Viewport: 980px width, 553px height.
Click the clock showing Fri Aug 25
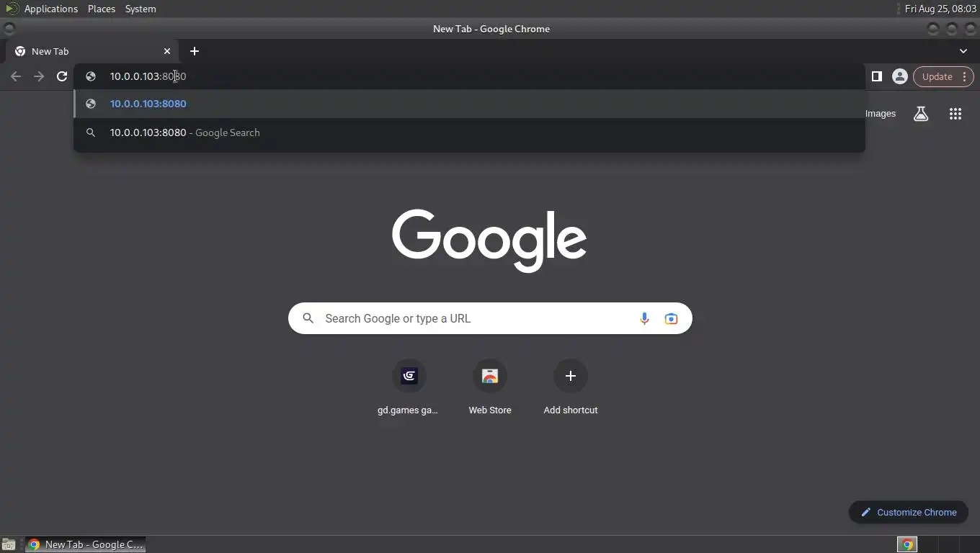(940, 9)
